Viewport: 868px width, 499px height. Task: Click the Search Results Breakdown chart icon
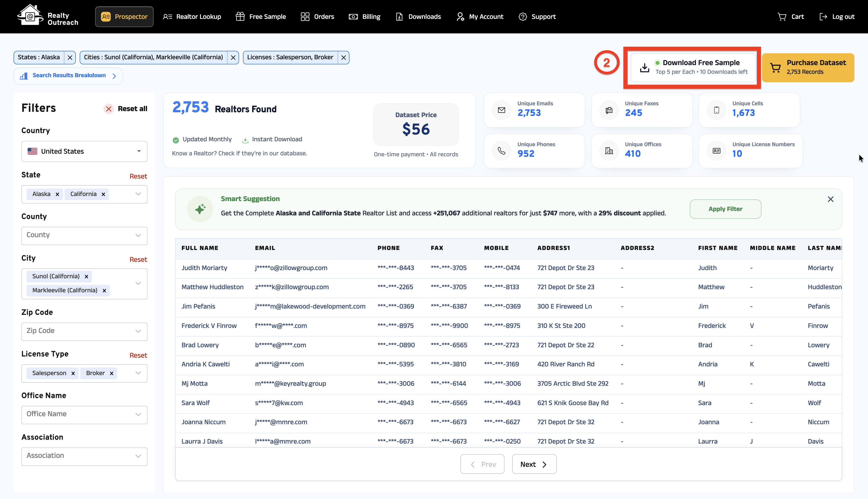tap(24, 76)
